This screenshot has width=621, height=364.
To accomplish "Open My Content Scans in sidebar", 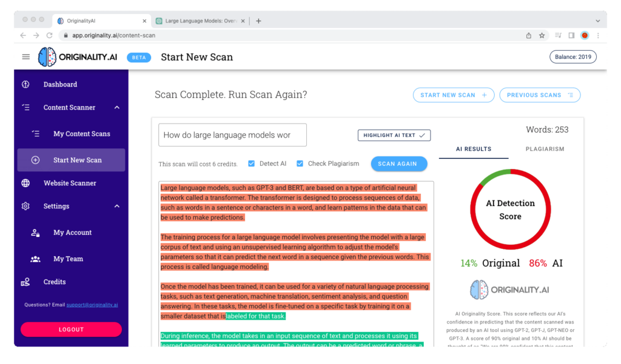I will click(72, 134).
